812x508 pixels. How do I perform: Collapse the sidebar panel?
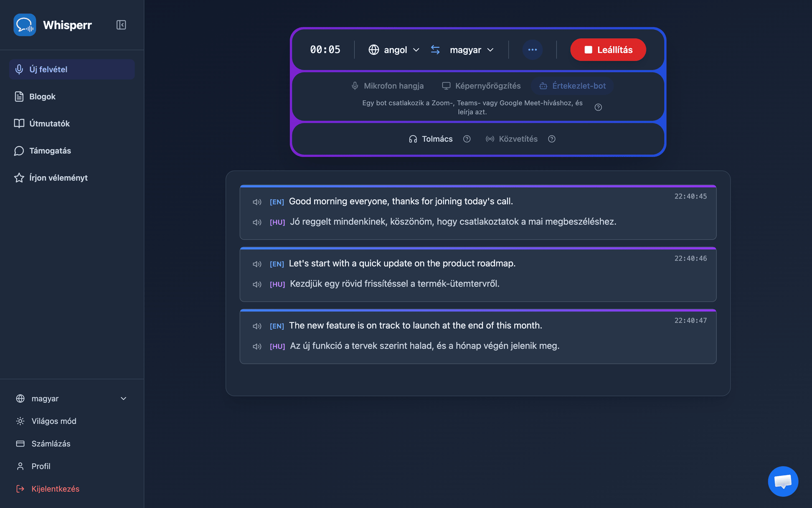pyautogui.click(x=121, y=25)
